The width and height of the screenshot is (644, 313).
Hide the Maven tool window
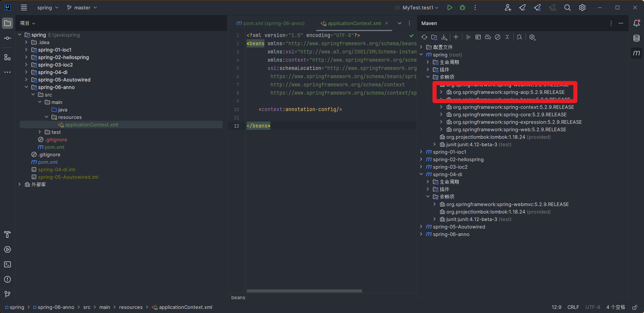[x=621, y=23]
